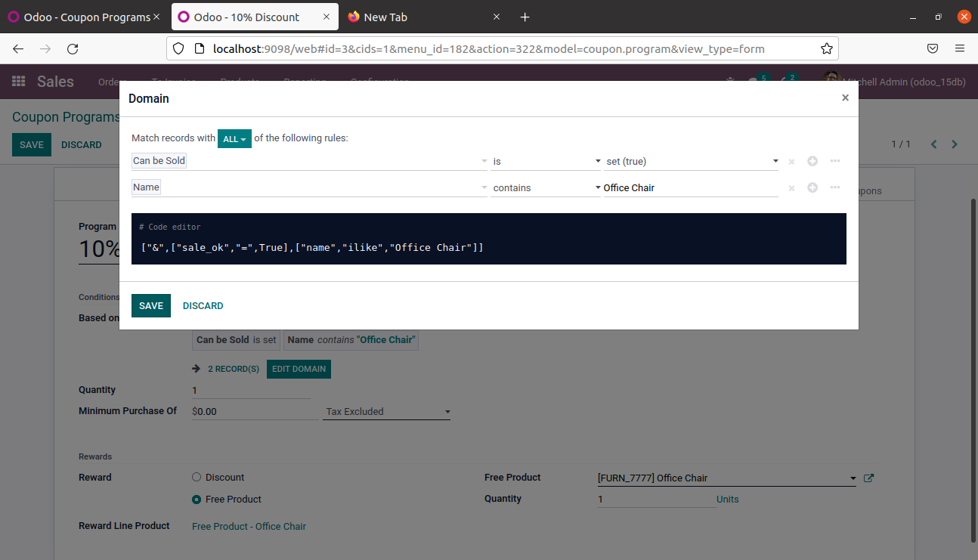Open the Tax Excluded dropdown
978x560 pixels.
click(x=386, y=412)
